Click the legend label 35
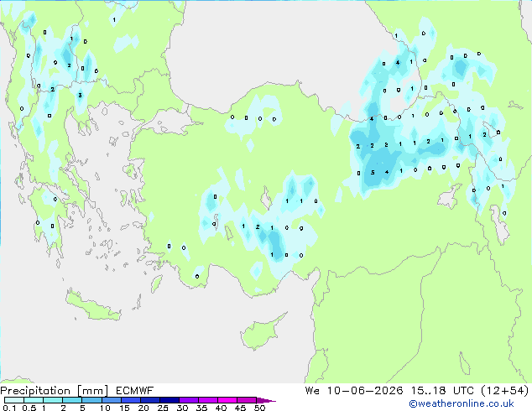The height and width of the screenshot is (411, 532). point(201,408)
